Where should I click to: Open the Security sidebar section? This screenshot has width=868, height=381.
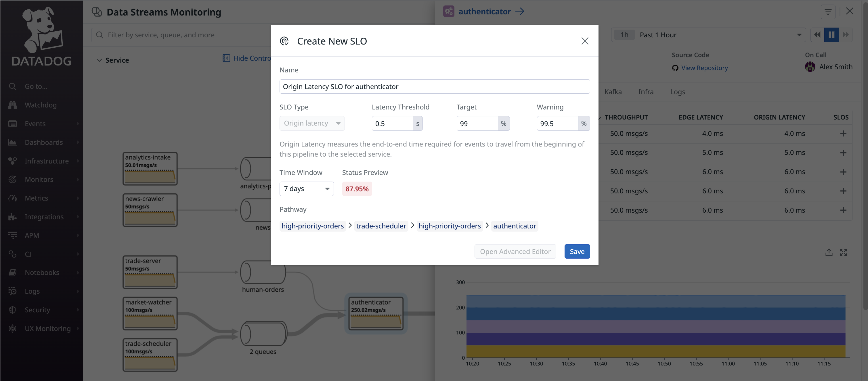(37, 310)
